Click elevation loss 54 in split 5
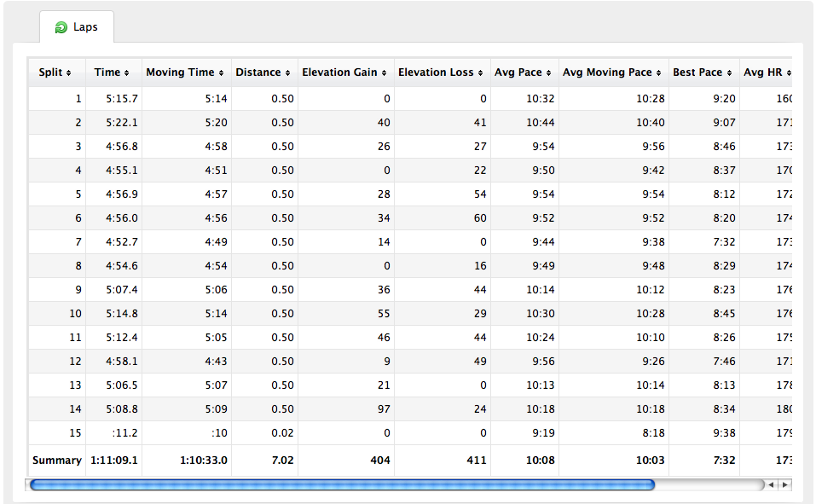The height and width of the screenshot is (504, 816). click(x=480, y=194)
